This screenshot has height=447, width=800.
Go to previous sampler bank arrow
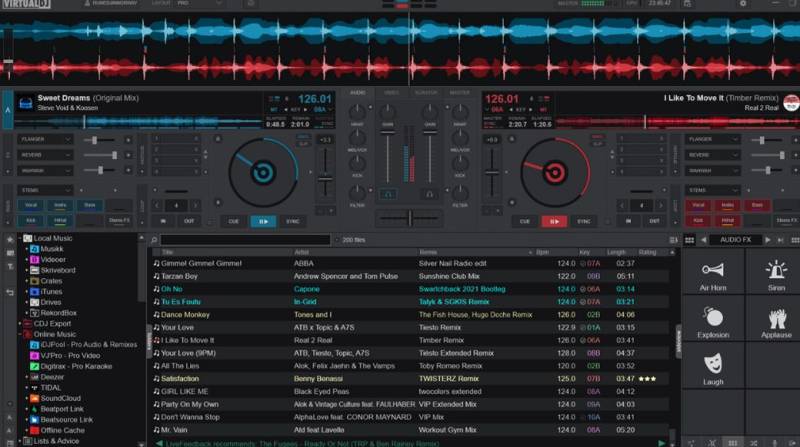[704, 240]
